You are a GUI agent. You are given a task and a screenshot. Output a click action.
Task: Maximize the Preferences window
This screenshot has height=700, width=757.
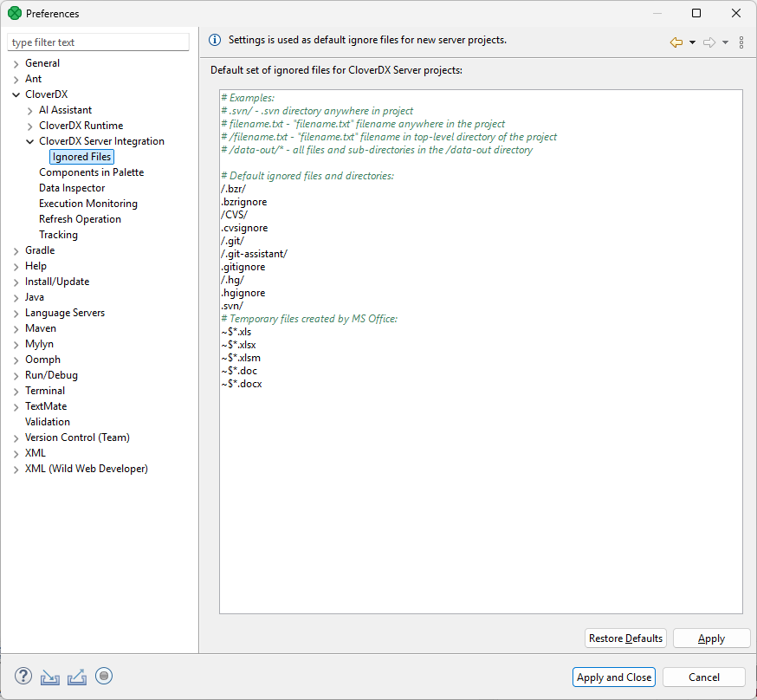pos(696,13)
